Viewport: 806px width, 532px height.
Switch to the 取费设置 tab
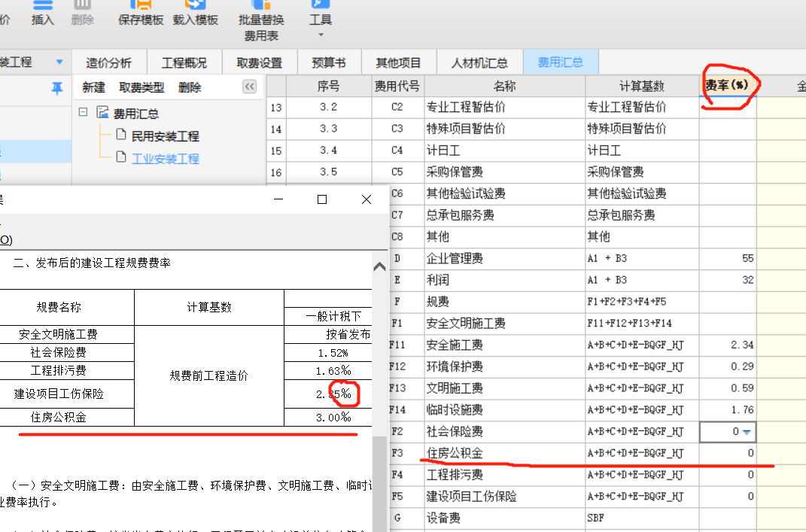click(x=260, y=62)
